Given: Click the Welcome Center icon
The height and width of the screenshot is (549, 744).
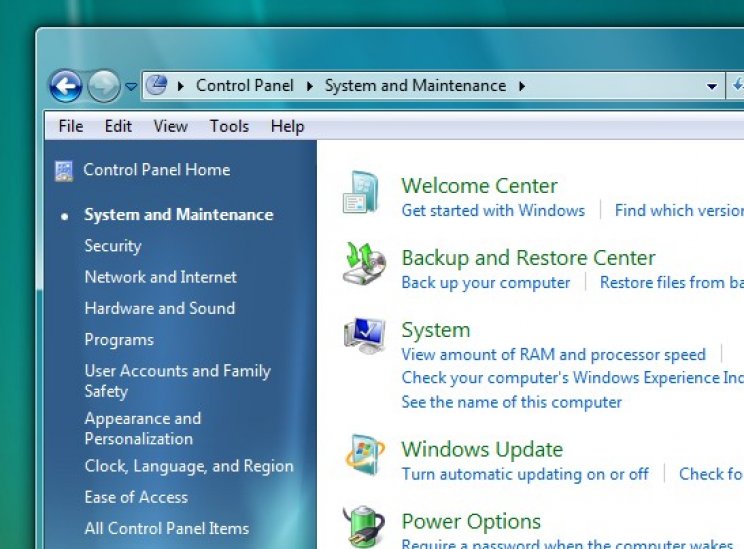Looking at the screenshot, I should point(362,193).
